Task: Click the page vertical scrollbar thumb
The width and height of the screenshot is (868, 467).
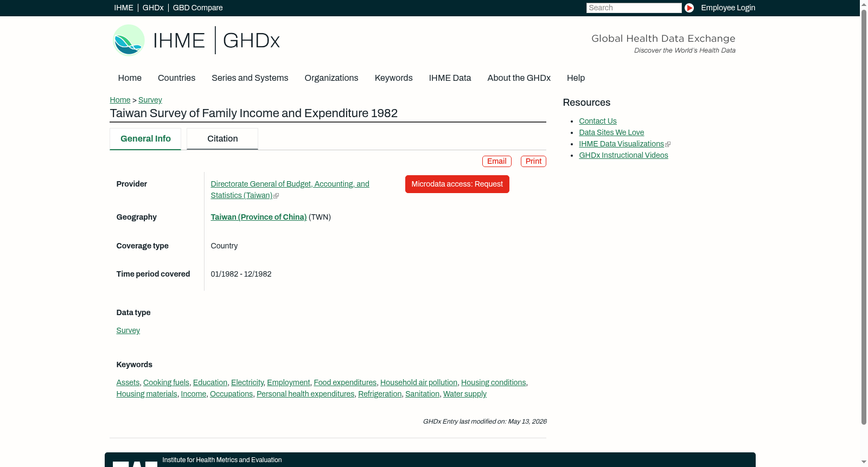Action: (x=864, y=217)
